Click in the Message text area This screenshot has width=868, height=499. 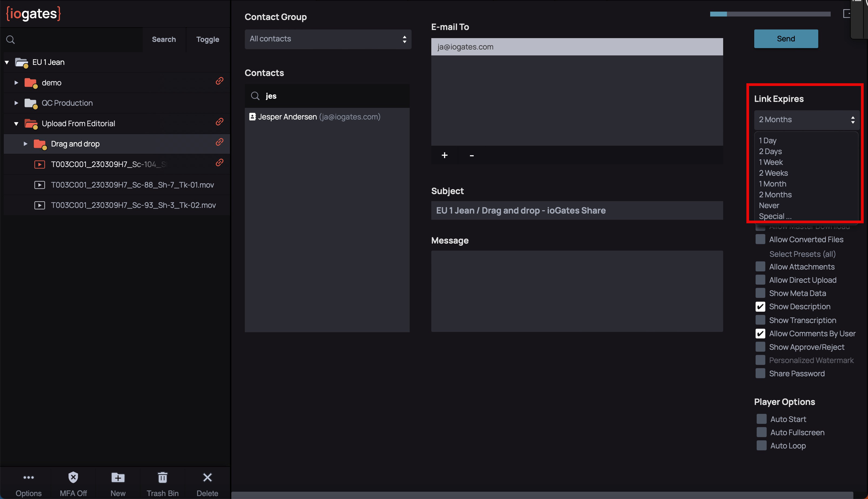pyautogui.click(x=576, y=291)
